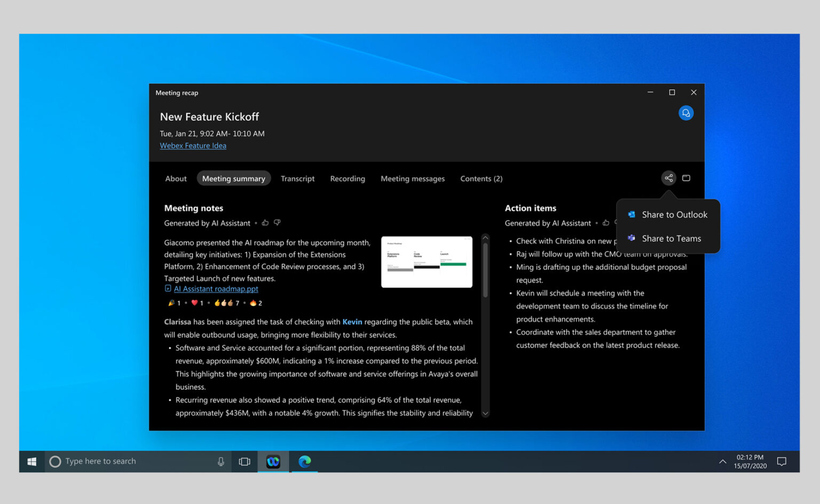This screenshot has width=820, height=504.
Task: Toggle thumbs up on Meeting notes
Action: pos(265,223)
